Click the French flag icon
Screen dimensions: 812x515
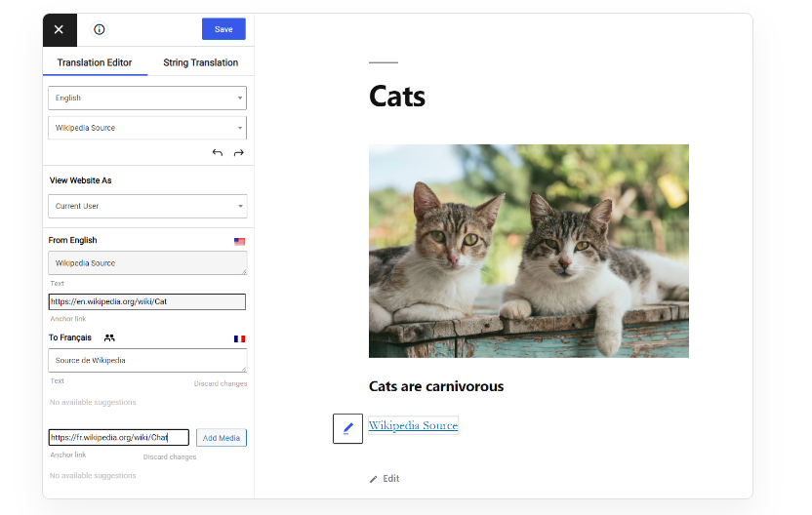239,339
